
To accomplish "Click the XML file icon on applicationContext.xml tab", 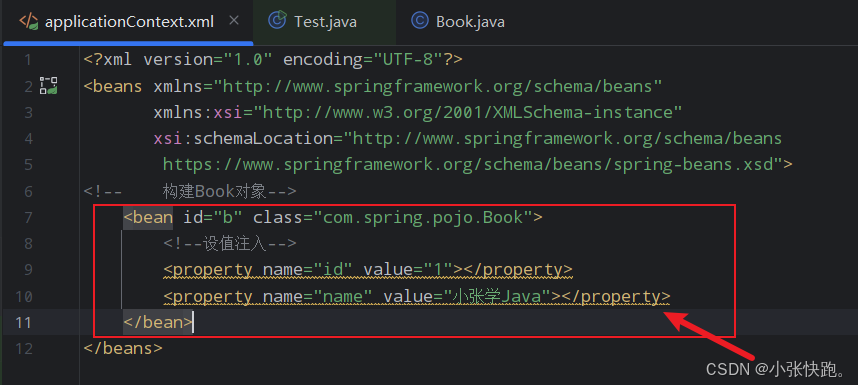I will tap(29, 21).
